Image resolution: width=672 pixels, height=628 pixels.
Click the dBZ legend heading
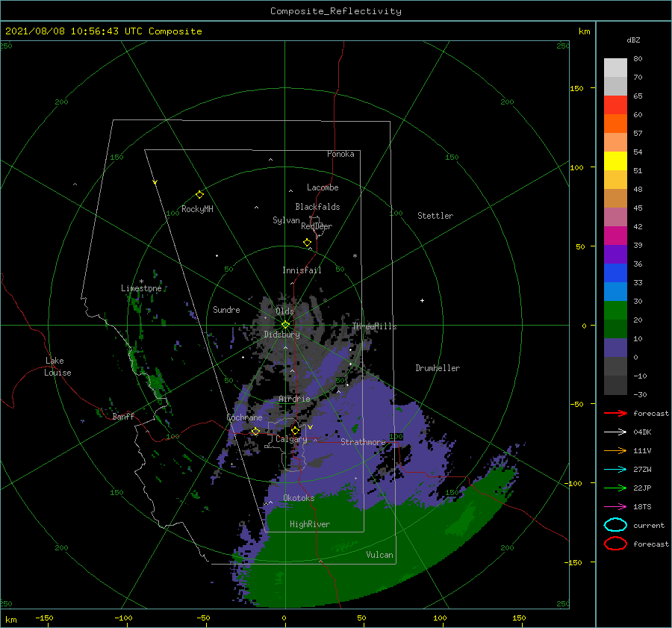point(633,40)
